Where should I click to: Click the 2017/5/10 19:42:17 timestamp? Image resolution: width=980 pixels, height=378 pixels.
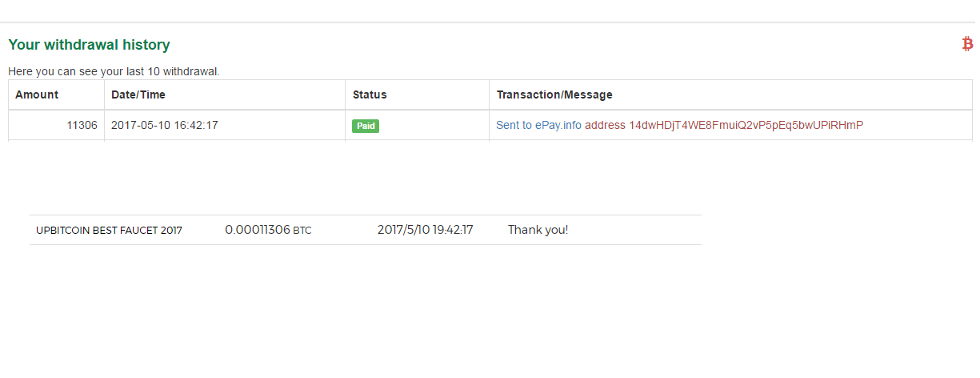425,230
